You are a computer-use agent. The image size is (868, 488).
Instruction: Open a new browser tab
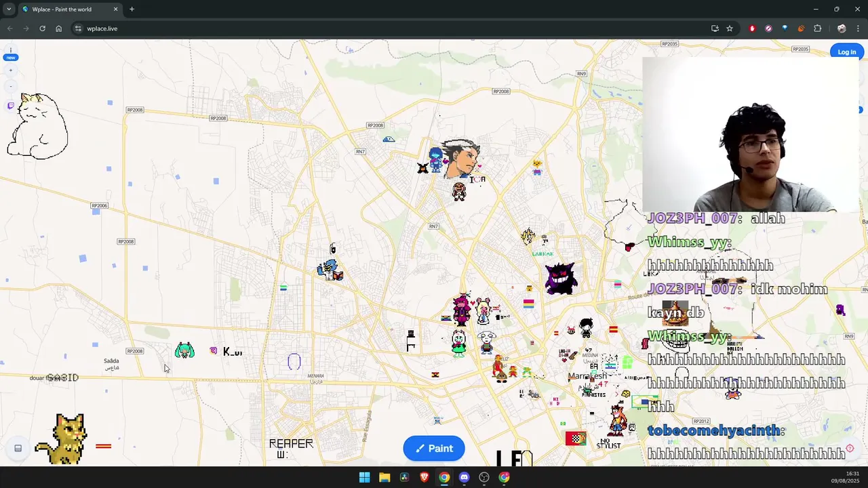click(132, 9)
